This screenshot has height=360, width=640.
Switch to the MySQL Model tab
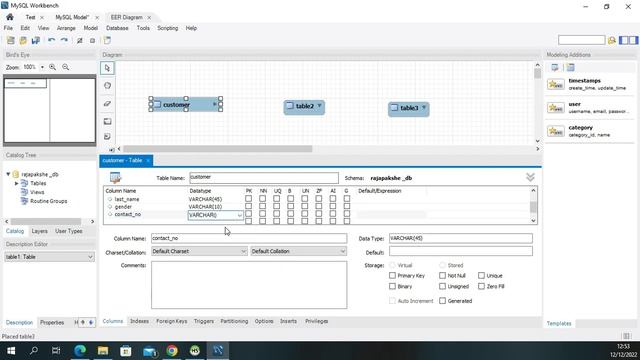coord(72,17)
